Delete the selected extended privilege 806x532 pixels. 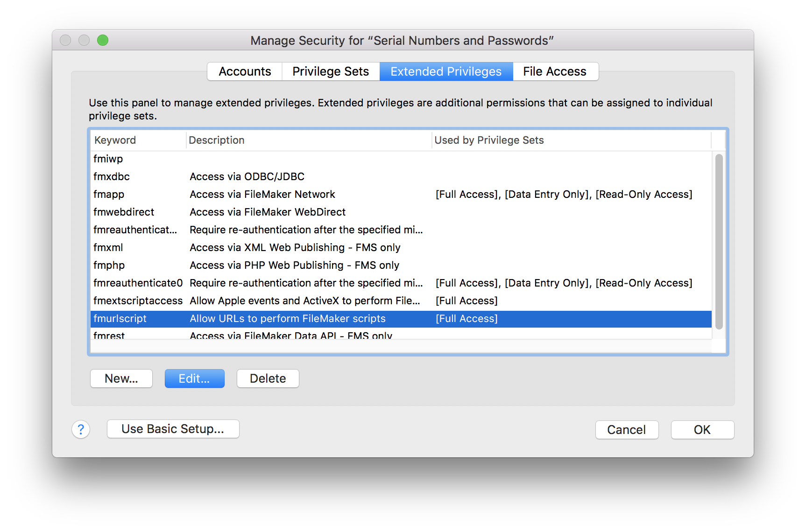coord(268,378)
